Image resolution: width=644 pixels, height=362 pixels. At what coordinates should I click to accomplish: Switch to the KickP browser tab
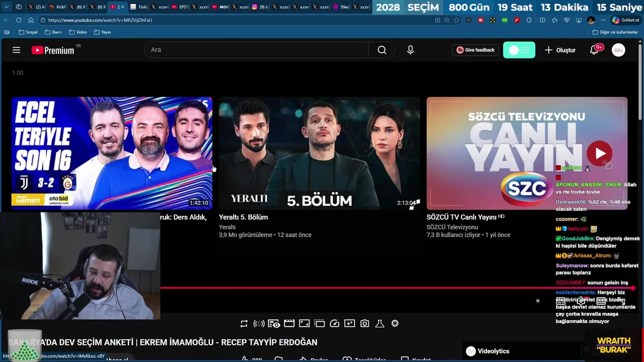58,7
